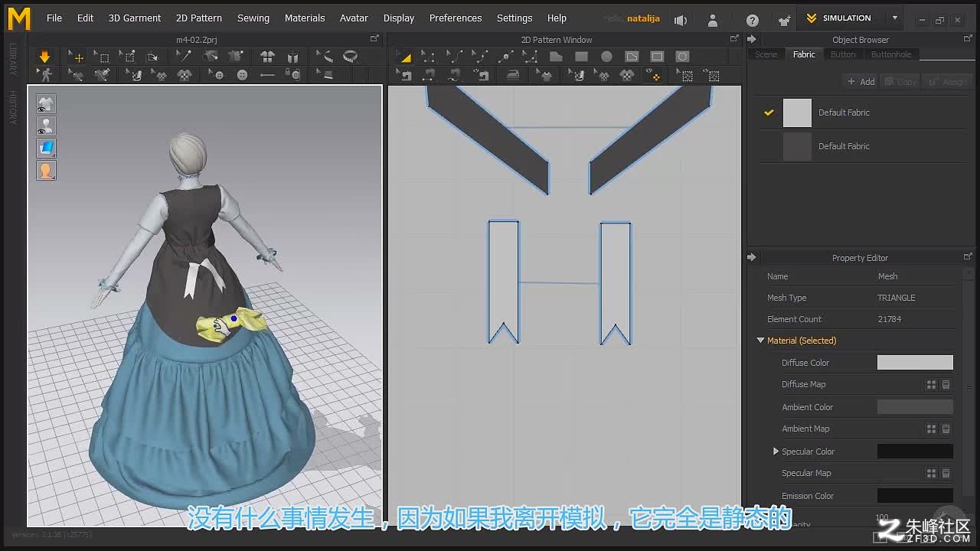Viewport: 980px width, 551px height.
Task: Choose the Internal Rectangle tool
Action: tap(657, 57)
